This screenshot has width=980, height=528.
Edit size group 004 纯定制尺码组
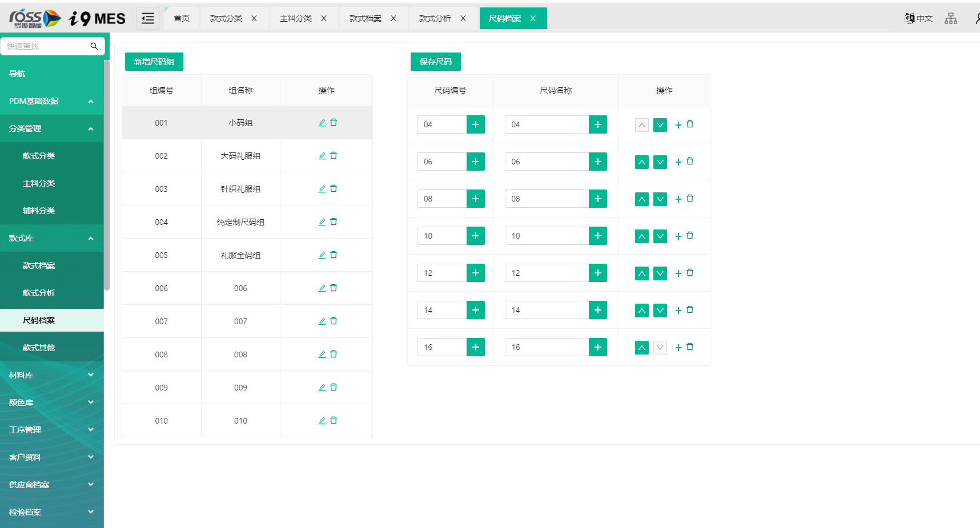click(322, 222)
